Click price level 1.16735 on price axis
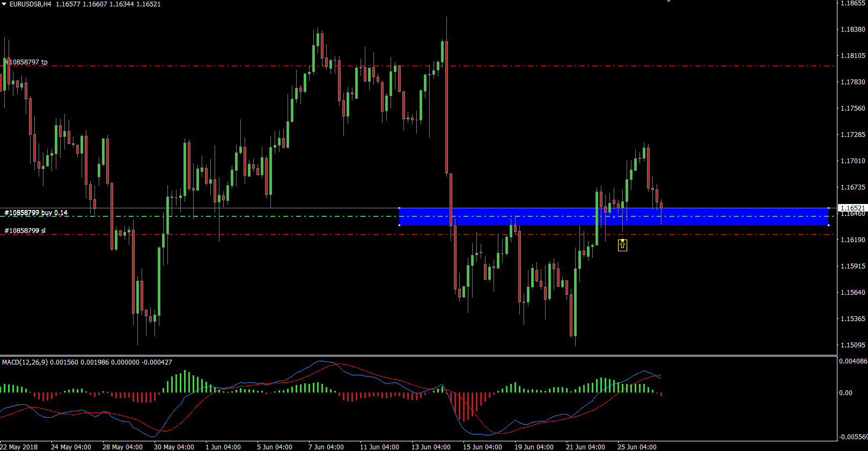The width and height of the screenshot is (868, 451). [x=852, y=187]
